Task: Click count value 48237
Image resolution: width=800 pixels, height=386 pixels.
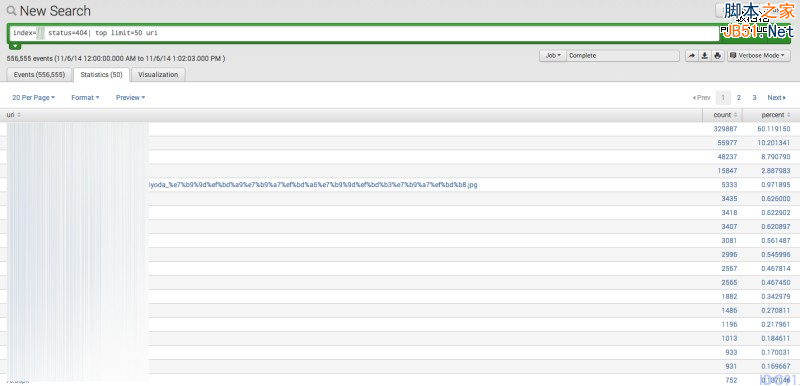Action: click(x=727, y=157)
